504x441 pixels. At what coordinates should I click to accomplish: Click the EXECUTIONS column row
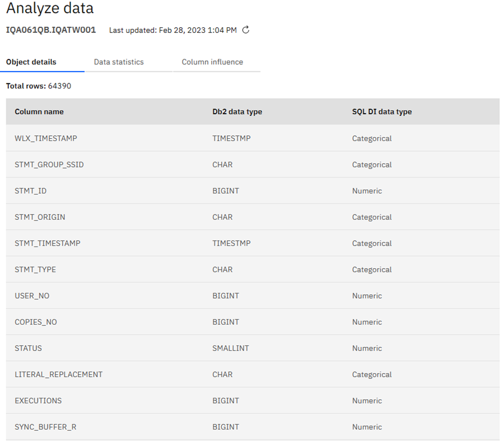coord(38,401)
